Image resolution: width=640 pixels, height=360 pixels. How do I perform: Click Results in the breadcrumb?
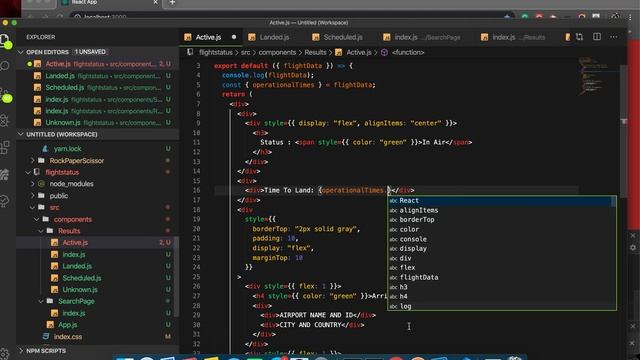315,52
